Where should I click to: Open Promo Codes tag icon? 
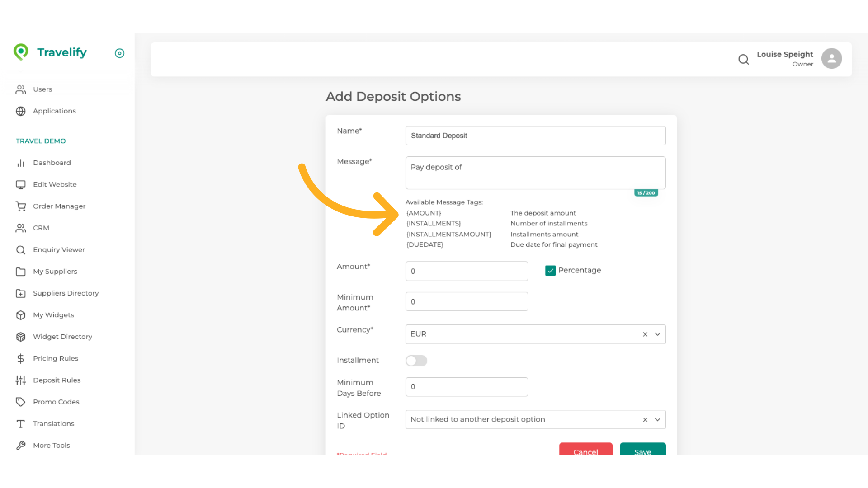click(x=21, y=402)
